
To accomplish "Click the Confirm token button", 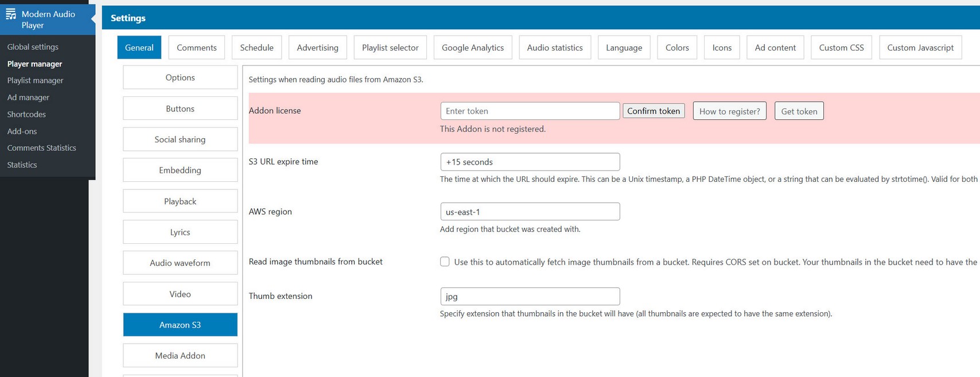I will click(654, 111).
